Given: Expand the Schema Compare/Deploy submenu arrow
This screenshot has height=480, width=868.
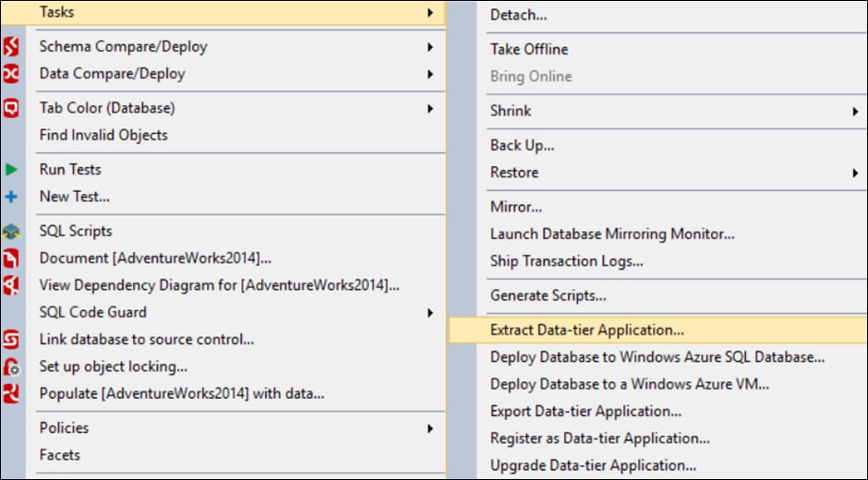Looking at the screenshot, I should 430,47.
